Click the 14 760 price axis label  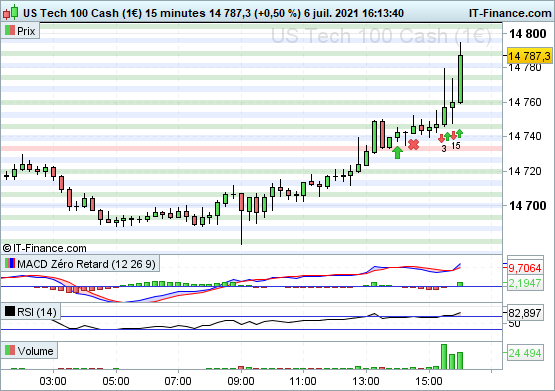(525, 102)
